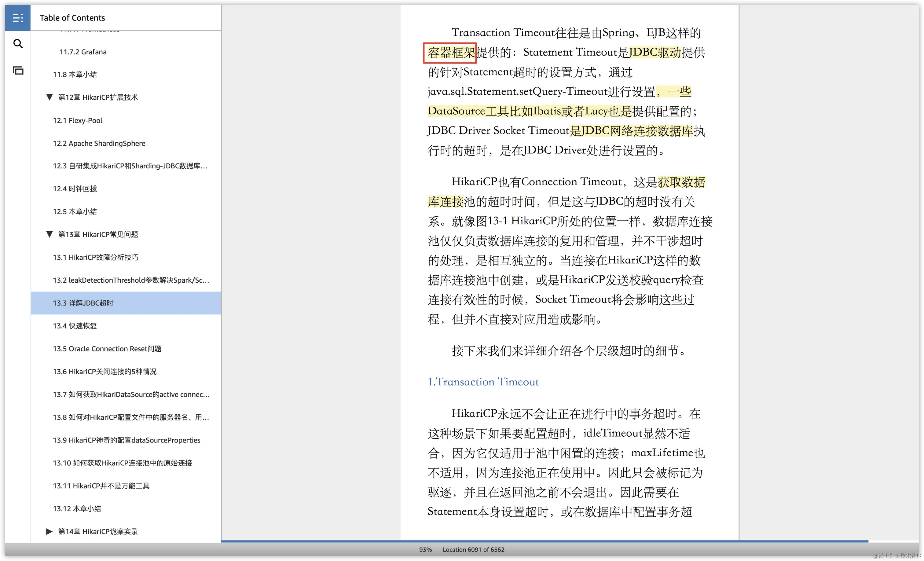Open section 13.4 快速恢复

pyautogui.click(x=75, y=326)
